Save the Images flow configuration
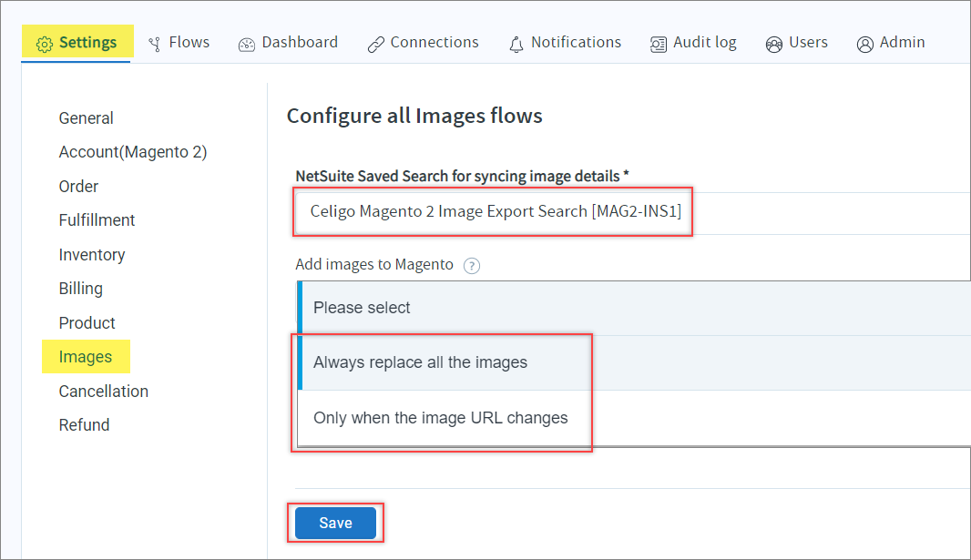The width and height of the screenshot is (971, 560). click(x=335, y=524)
